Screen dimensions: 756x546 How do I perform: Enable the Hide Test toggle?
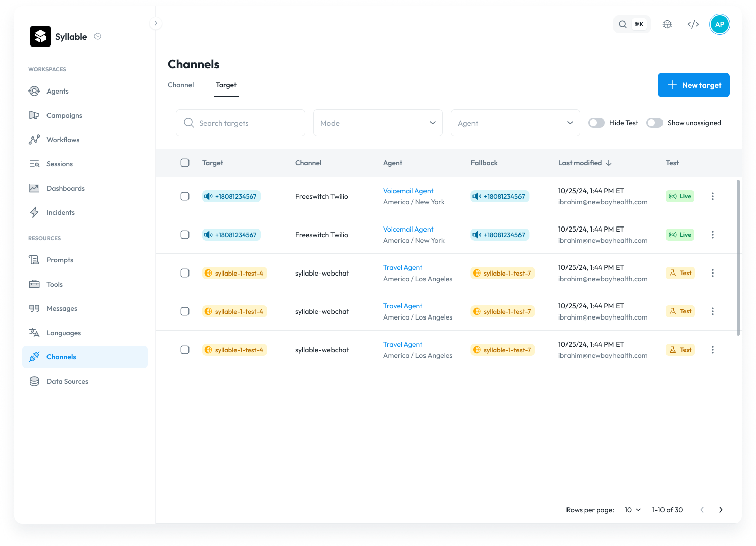[x=596, y=123]
